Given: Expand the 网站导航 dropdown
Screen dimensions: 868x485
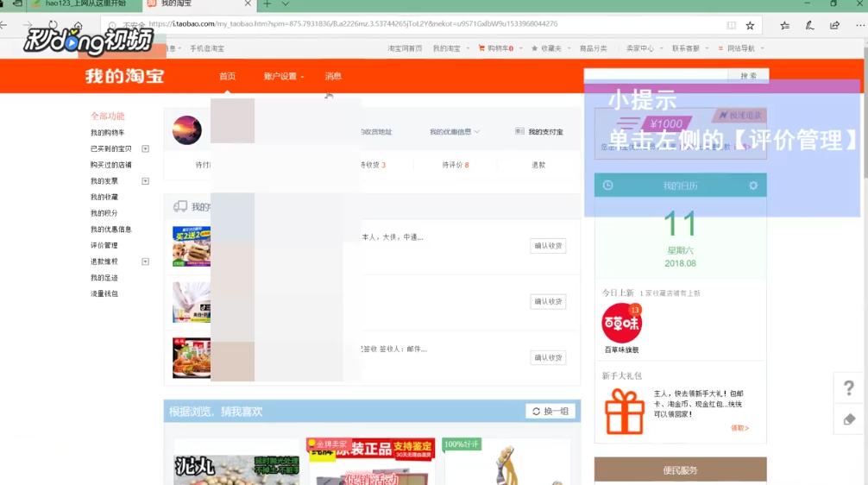Looking at the screenshot, I should 762,48.
